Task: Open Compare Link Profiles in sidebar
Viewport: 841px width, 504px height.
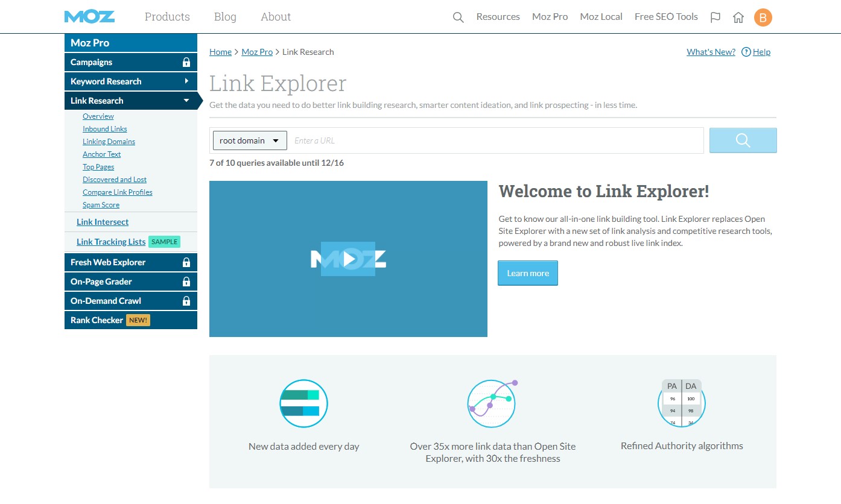Action: pyautogui.click(x=118, y=192)
